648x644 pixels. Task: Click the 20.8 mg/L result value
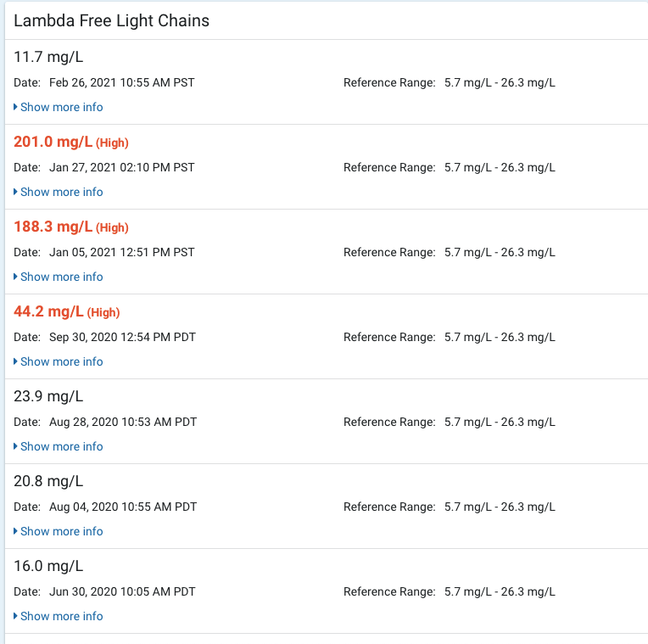tap(48, 481)
